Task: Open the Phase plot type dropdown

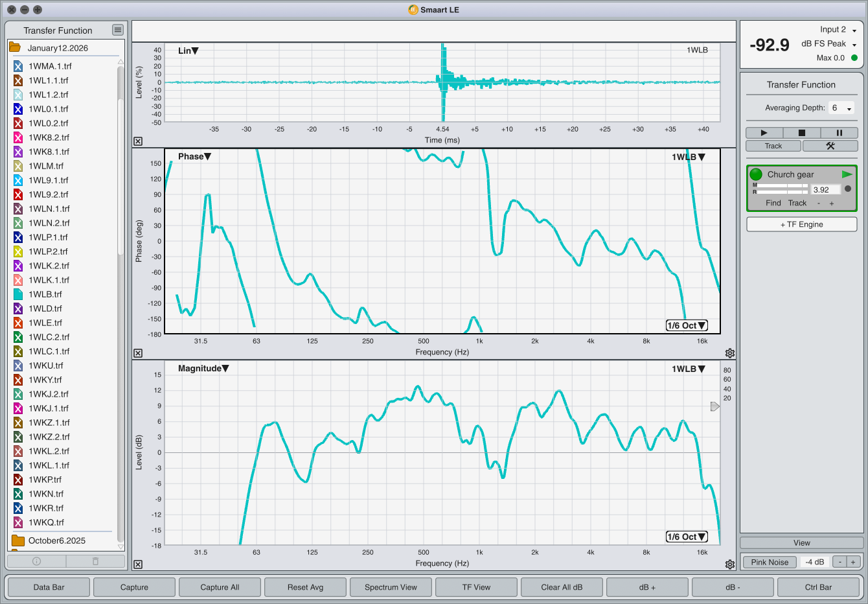Action: (x=194, y=156)
